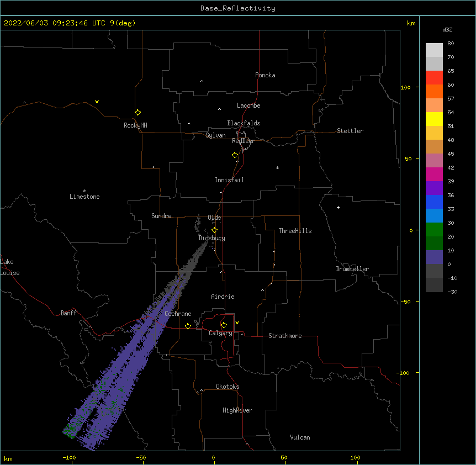This screenshot has width=476, height=465.
Task: Click the yellow station marker south of RedDeer
Action: point(235,155)
